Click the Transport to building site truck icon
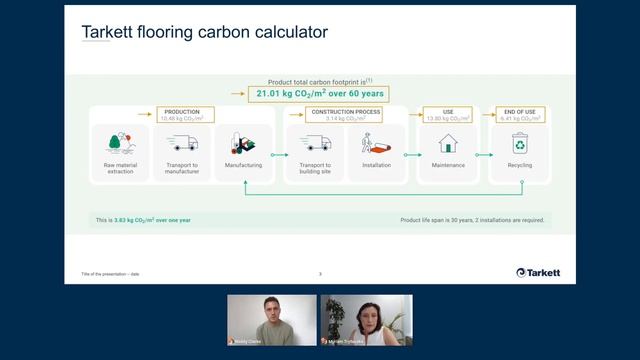 315,143
